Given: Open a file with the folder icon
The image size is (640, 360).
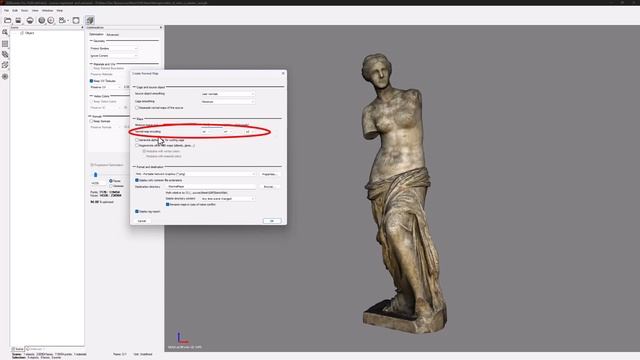Looking at the screenshot, I should [x=7, y=20].
